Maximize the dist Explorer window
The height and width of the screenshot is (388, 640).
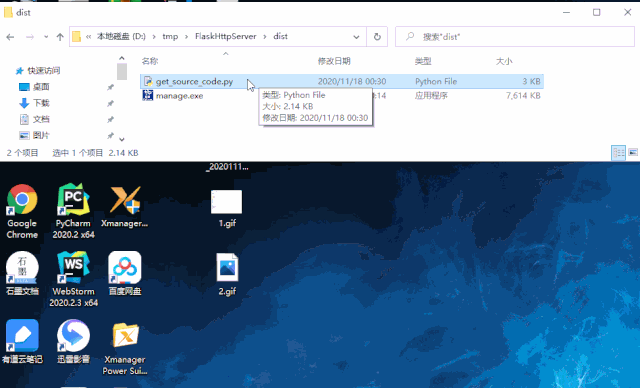596,12
